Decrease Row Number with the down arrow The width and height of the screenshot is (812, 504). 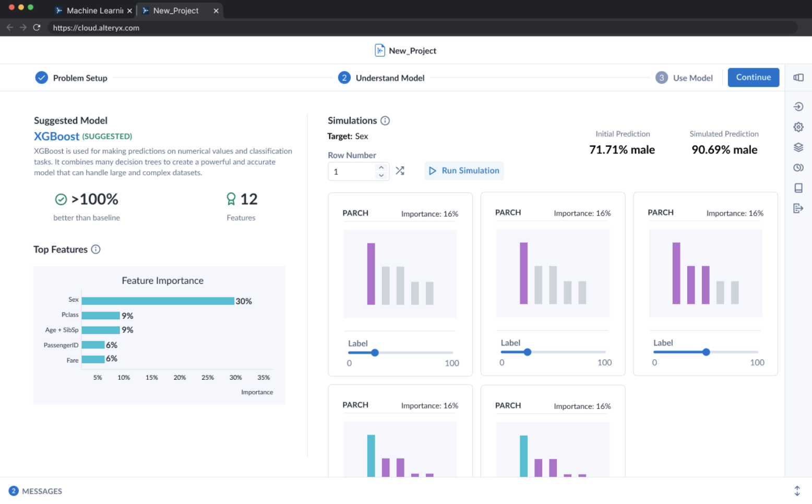381,175
